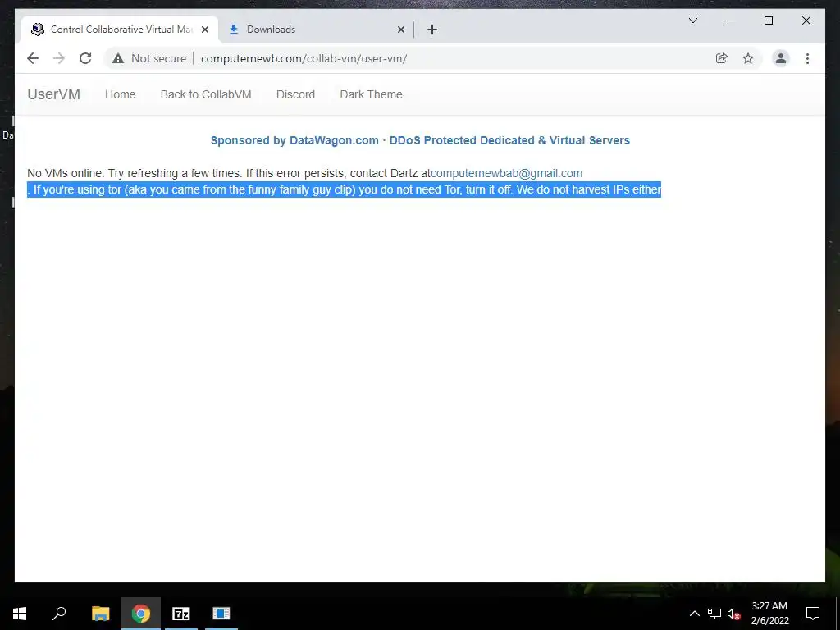Image resolution: width=840 pixels, height=630 pixels.
Task: Open the Discord nav link
Action: (295, 94)
